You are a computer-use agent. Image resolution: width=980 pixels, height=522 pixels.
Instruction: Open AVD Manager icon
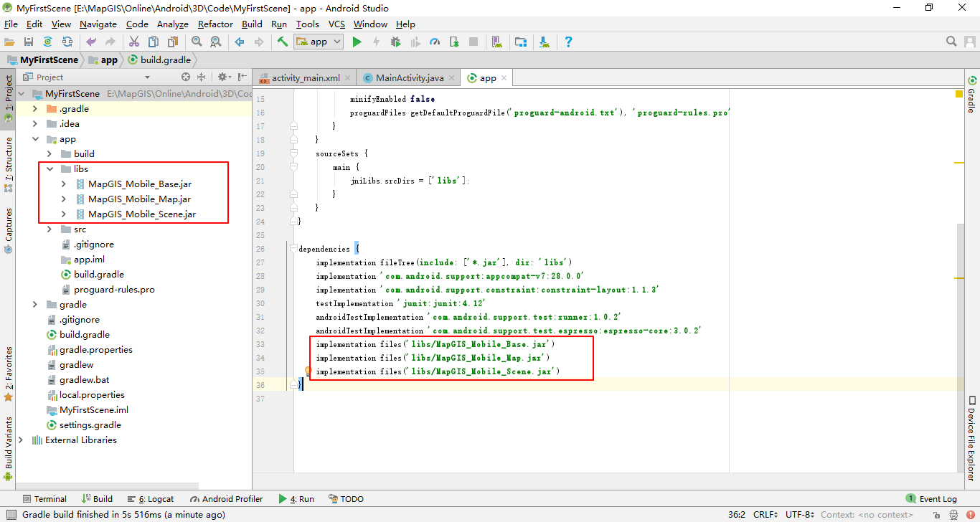point(496,42)
